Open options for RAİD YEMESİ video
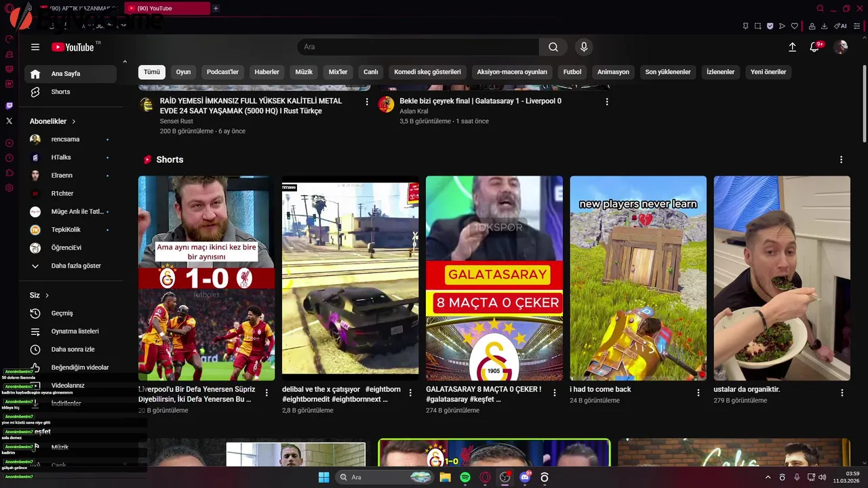This screenshot has height=488, width=868. pyautogui.click(x=367, y=102)
